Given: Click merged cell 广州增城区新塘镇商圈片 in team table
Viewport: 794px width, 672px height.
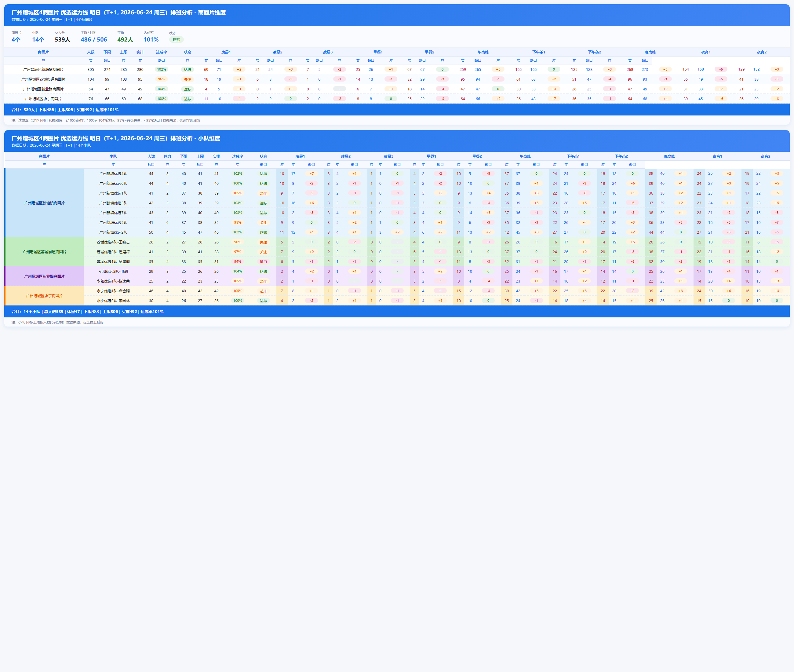Looking at the screenshot, I should coord(44,203).
